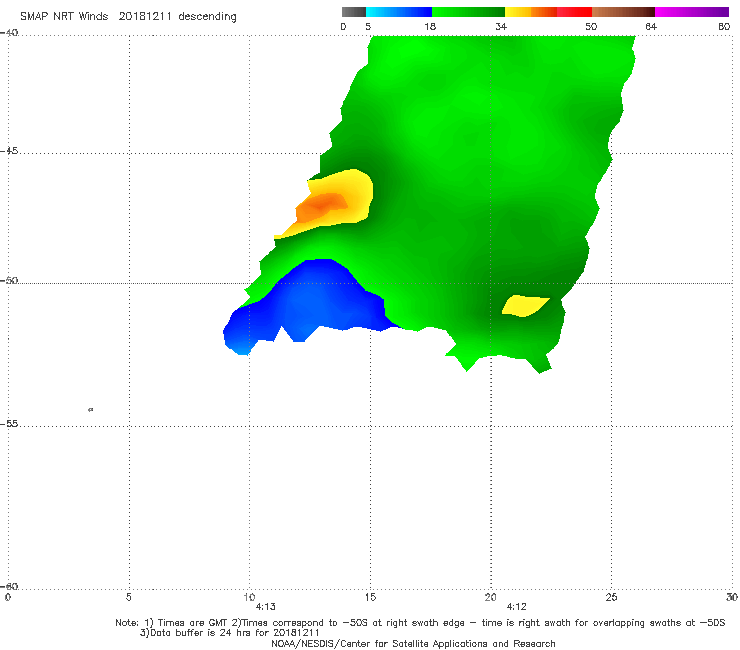Click the longitude axis label 25

(x=611, y=597)
